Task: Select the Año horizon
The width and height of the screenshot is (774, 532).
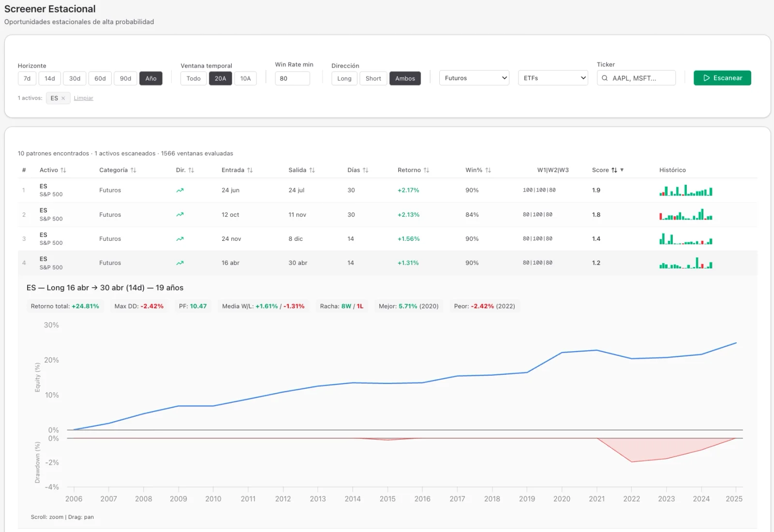Action: click(x=151, y=78)
